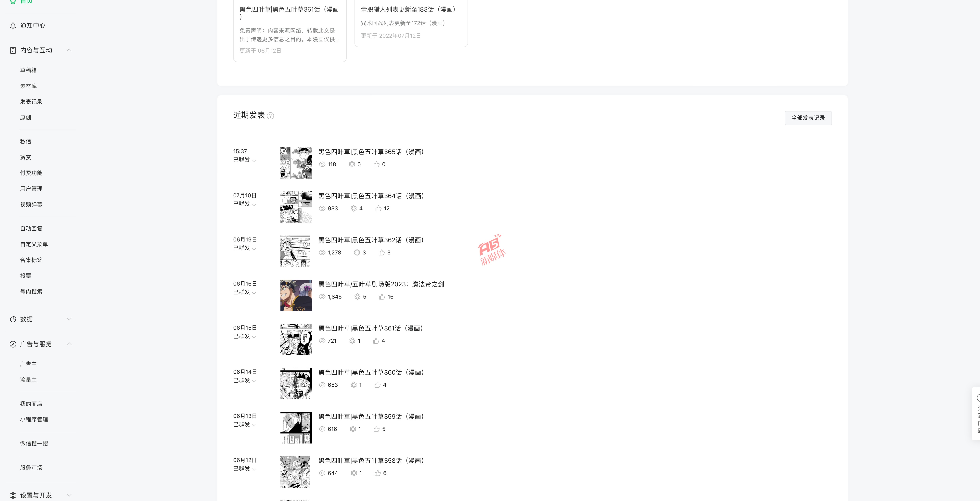
Task: Open the 魔法帝之剑 post thumbnail
Action: click(x=296, y=295)
